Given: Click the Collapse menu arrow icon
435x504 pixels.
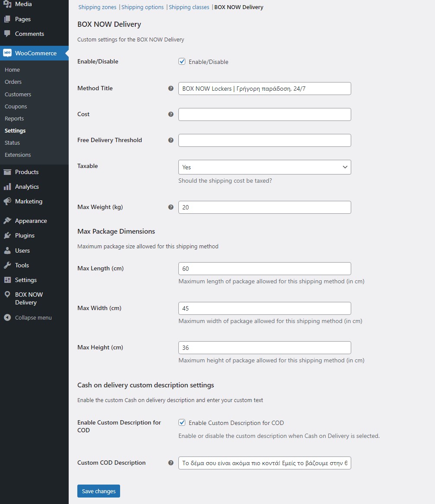Looking at the screenshot, I should point(7,318).
